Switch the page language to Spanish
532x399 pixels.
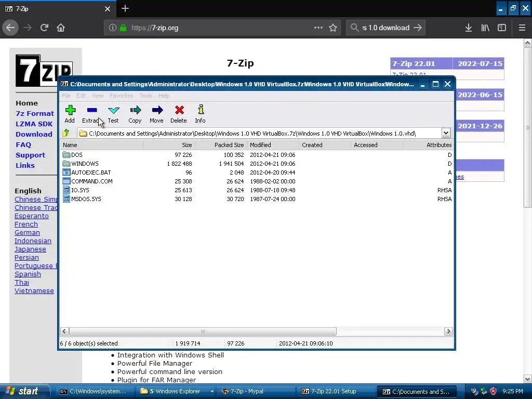(28, 274)
